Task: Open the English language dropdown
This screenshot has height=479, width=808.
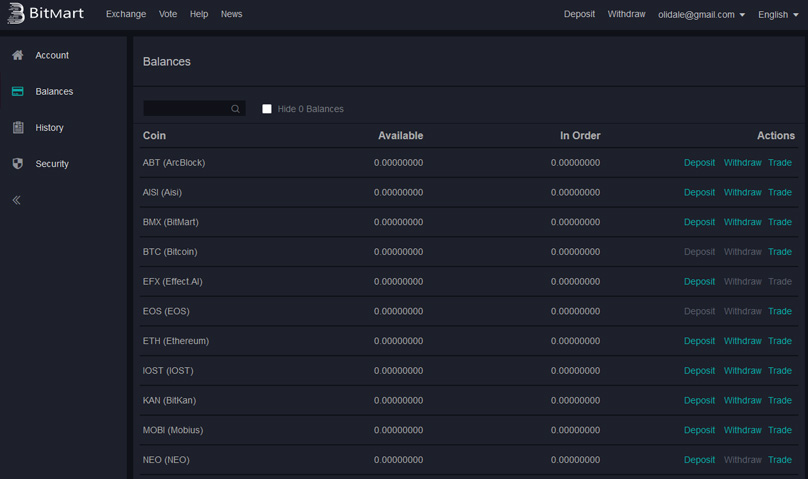Action: (778, 14)
